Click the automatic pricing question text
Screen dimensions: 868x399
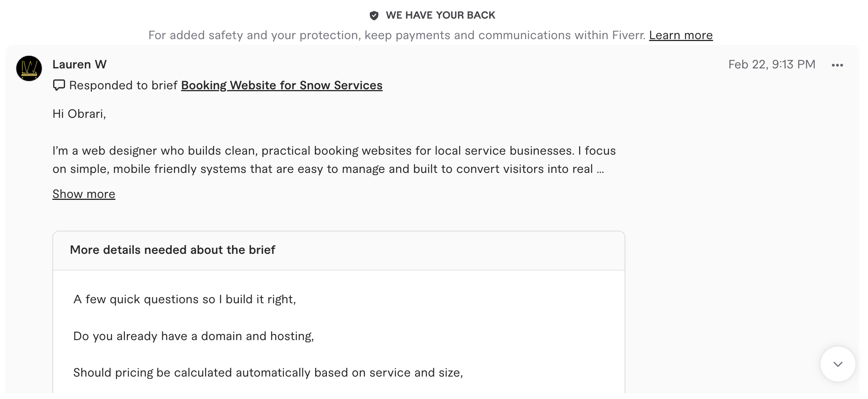click(269, 373)
